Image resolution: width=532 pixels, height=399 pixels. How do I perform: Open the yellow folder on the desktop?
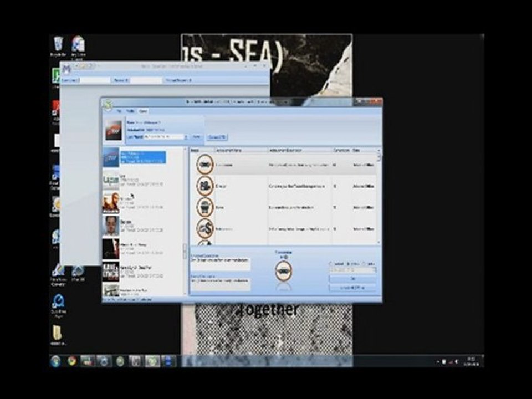pos(58,334)
